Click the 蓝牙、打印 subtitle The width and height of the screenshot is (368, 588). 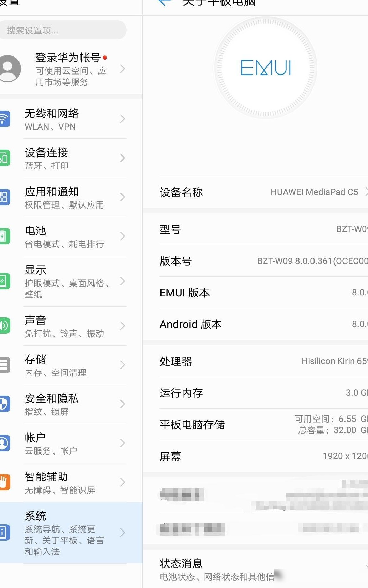pos(47,166)
